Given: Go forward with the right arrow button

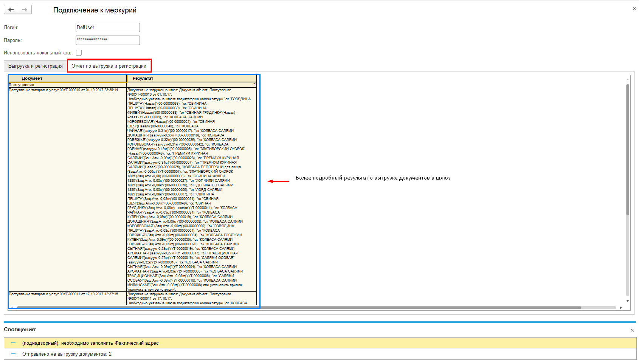Looking at the screenshot, I should coord(25,9).
